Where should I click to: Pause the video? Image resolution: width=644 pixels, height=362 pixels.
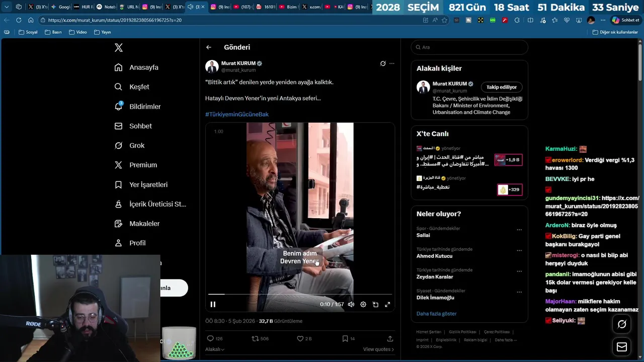point(213,304)
